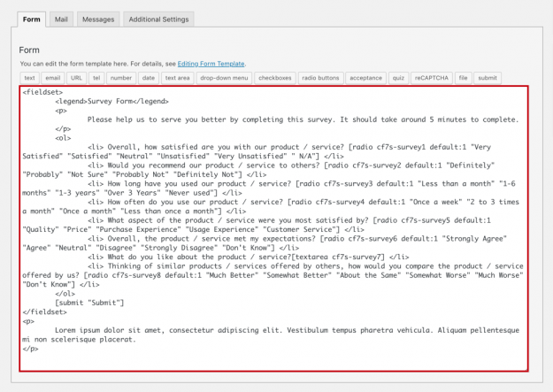Screen dimensions: 553x392
Task: Add a URL field tag
Action: [76, 78]
